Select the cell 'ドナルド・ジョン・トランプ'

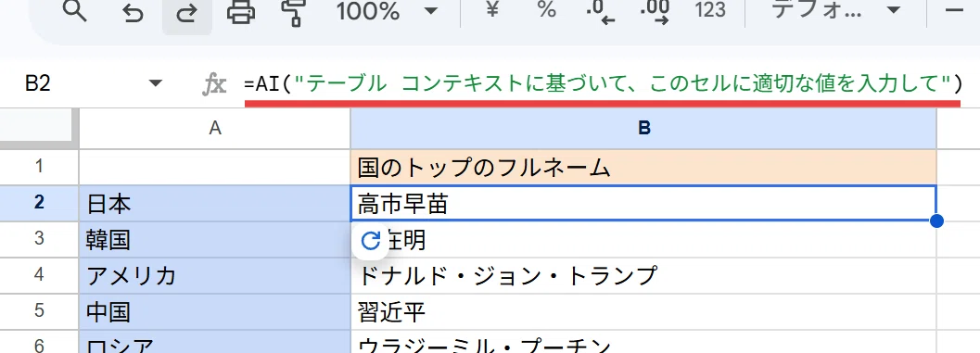point(643,275)
